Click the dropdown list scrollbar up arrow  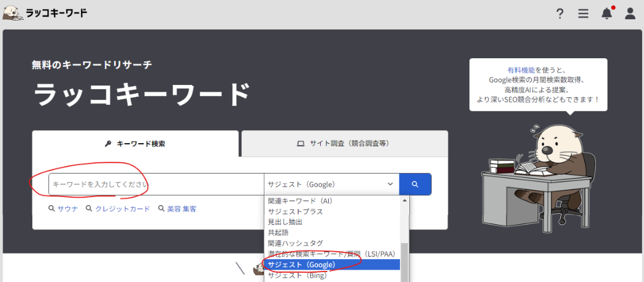(x=404, y=201)
